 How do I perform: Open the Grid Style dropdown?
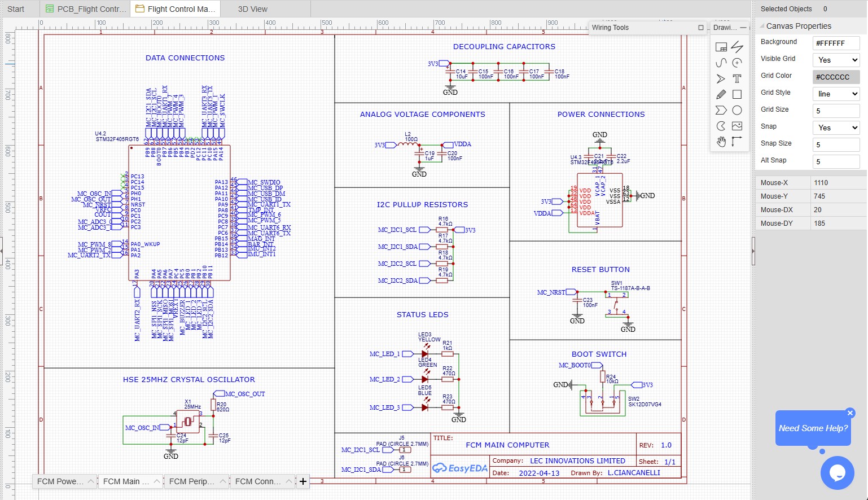tap(836, 94)
